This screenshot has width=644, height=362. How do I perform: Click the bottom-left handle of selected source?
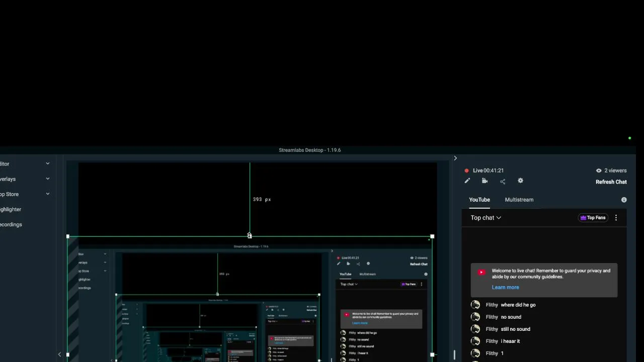point(68,355)
